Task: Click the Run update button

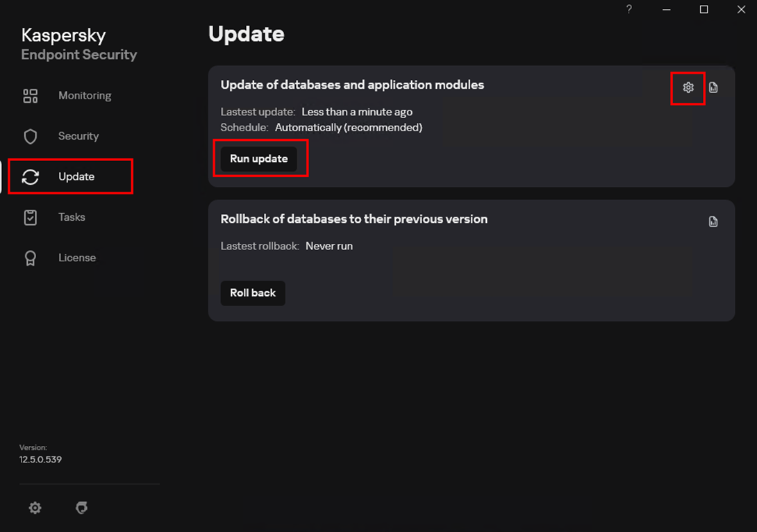Action: point(259,159)
